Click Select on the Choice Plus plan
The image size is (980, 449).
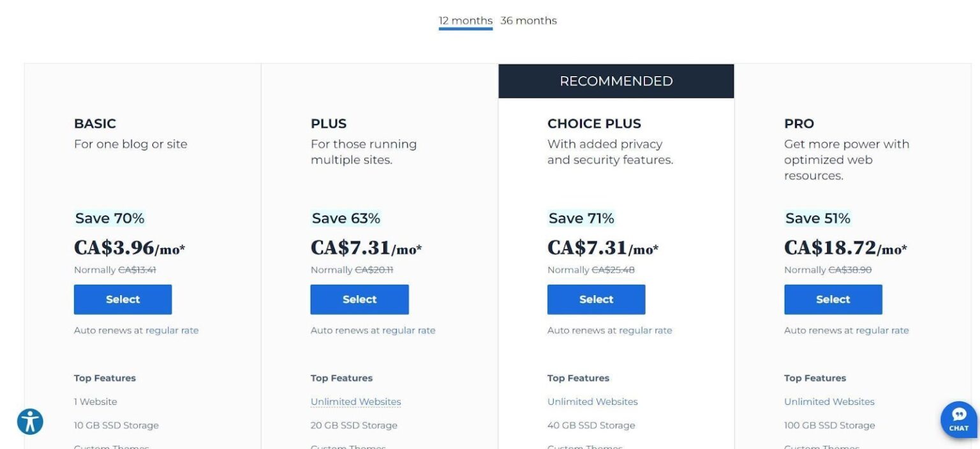point(596,299)
